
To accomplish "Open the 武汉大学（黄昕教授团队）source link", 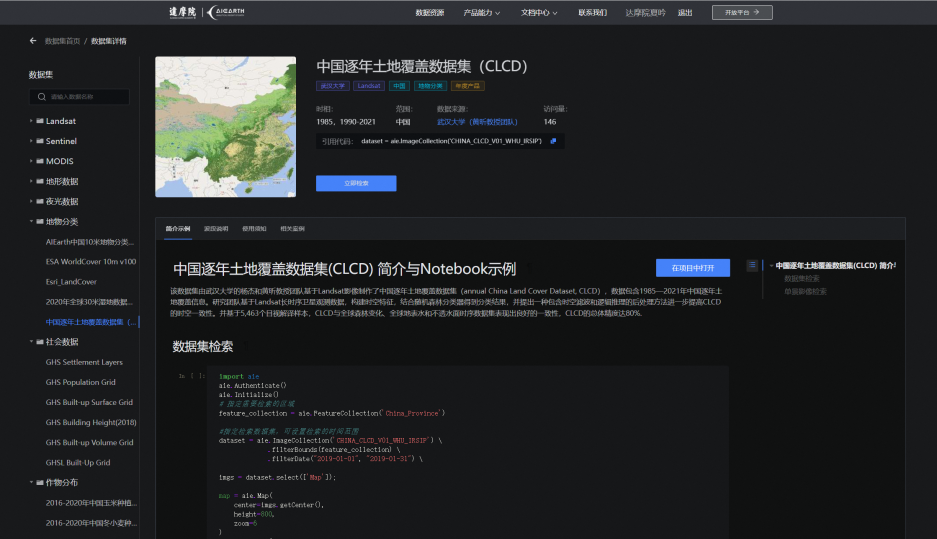I will click(477, 122).
